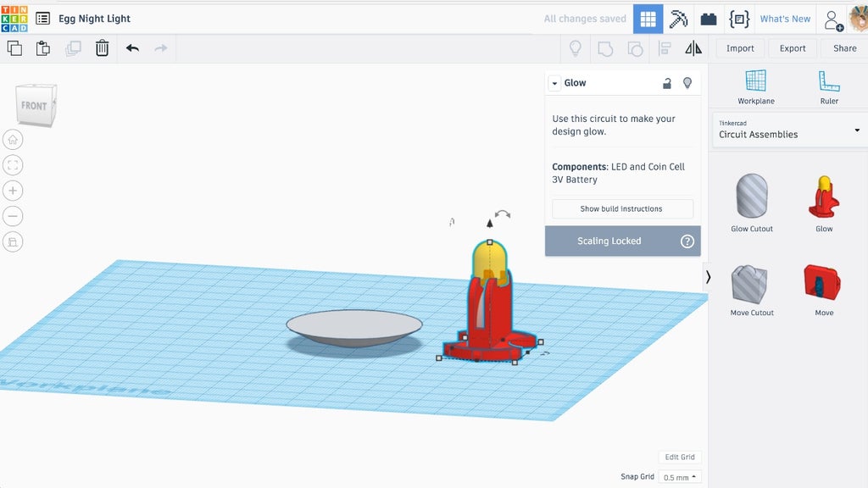Select the gray dish shape on workplane

[x=354, y=328]
